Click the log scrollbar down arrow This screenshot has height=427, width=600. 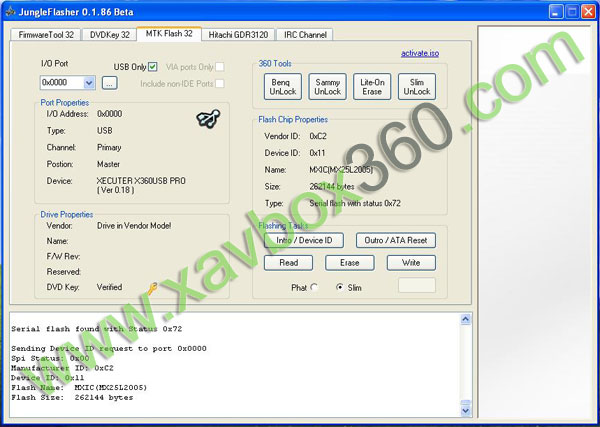[465, 411]
